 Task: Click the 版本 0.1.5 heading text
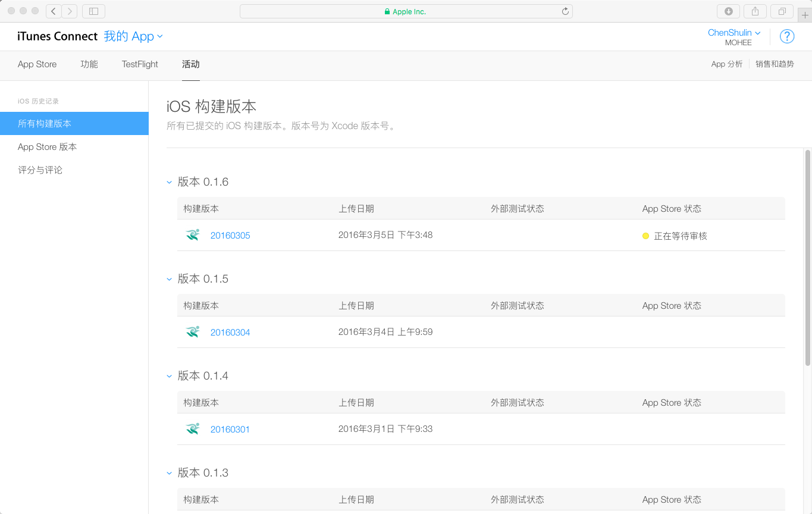click(203, 279)
